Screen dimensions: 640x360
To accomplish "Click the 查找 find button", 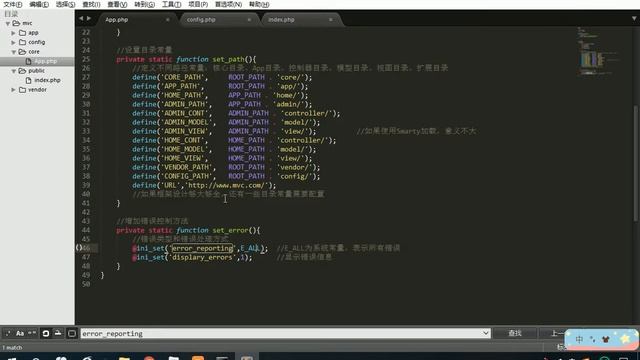I will click(x=515, y=333).
